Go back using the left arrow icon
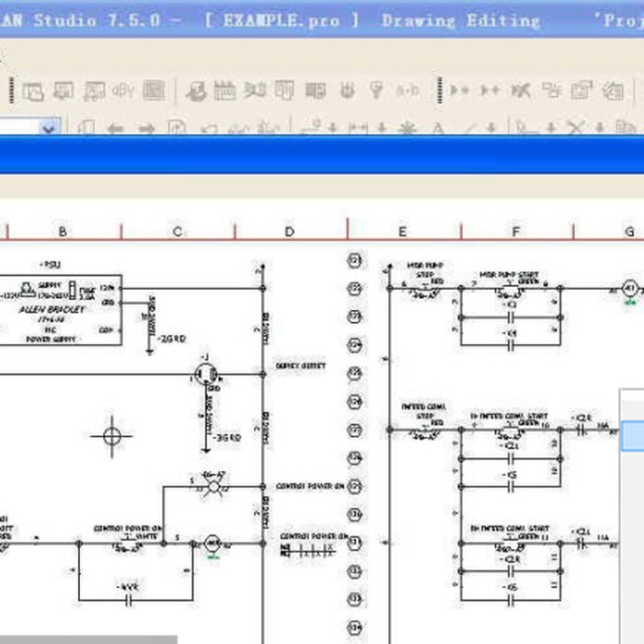 [x=115, y=129]
